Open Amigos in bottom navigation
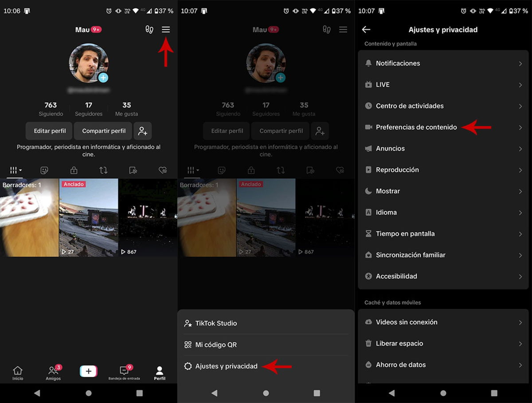The width and height of the screenshot is (532, 403). [53, 373]
